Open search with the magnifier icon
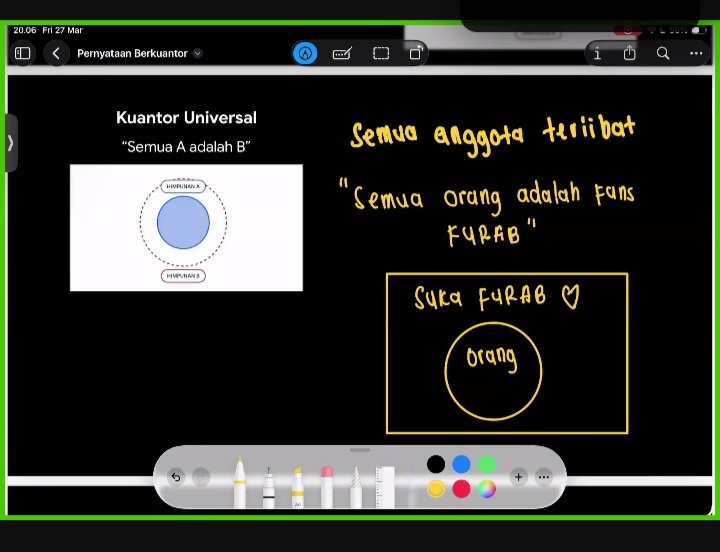 click(663, 54)
